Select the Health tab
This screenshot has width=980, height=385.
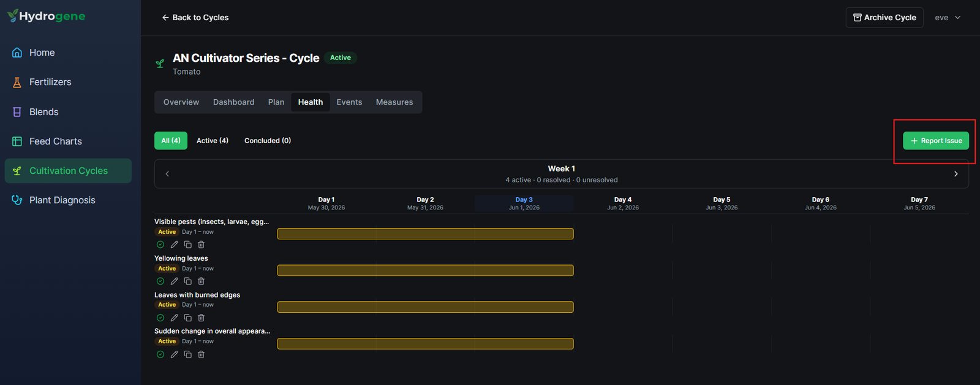tap(311, 102)
